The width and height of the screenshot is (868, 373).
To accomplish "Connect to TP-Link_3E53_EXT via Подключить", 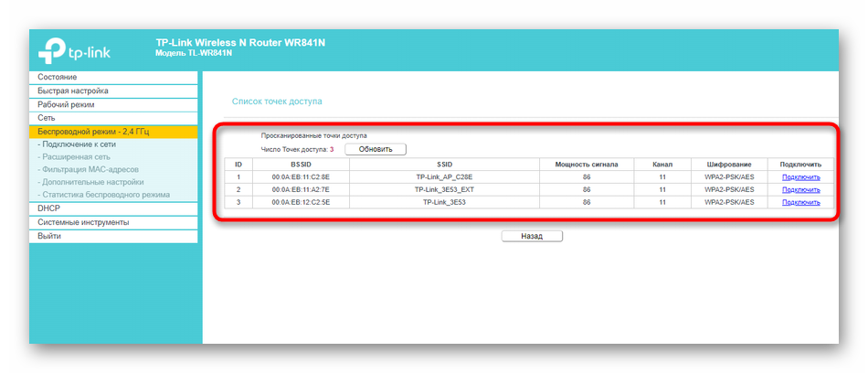I will tap(801, 189).
